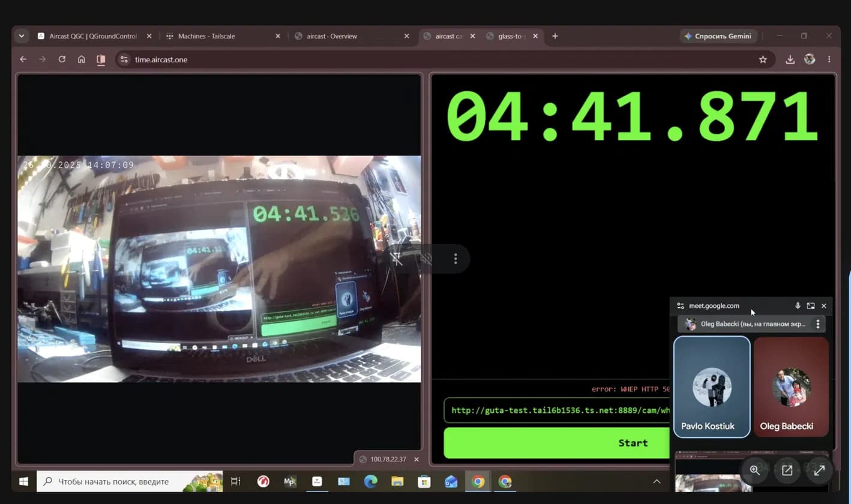Screen dimensions: 851x504
Task: Open File Explorer from taskbar
Action: pos(397,481)
